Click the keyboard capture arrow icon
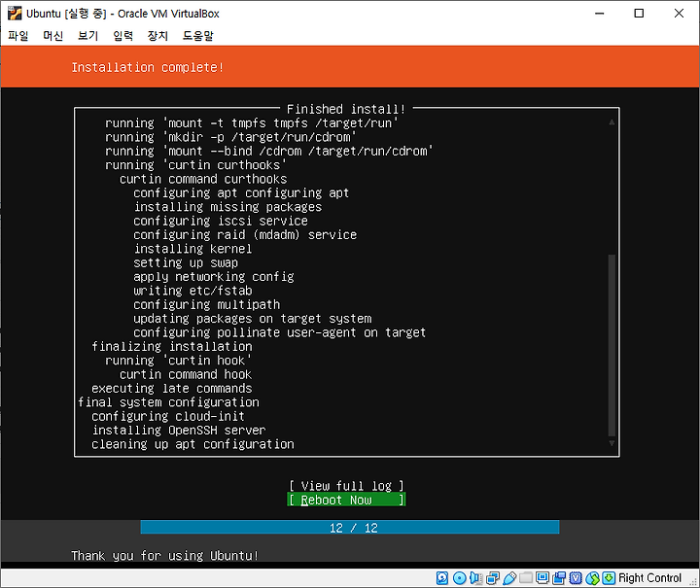The height and width of the screenshot is (588, 700). coord(609,578)
